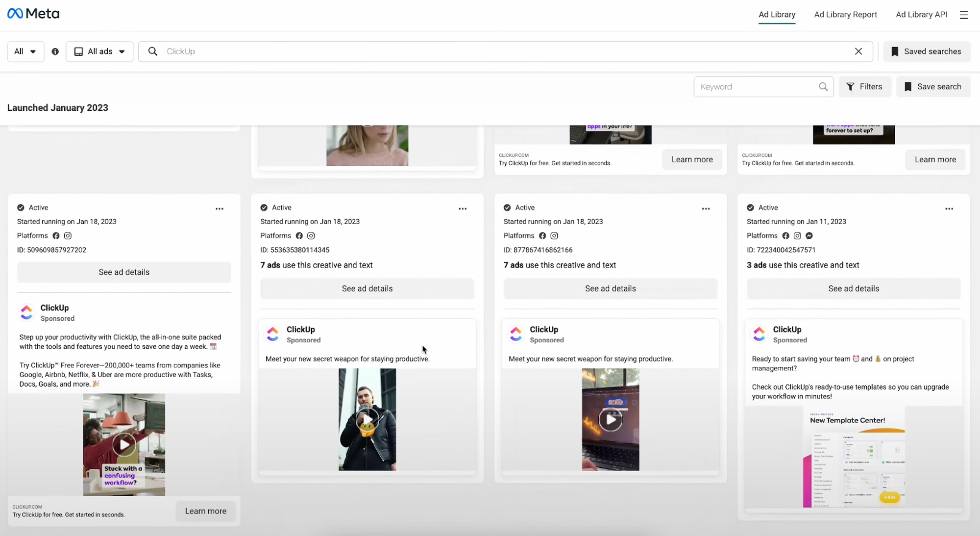
Task: Switch to Ad Library API tab
Action: coord(921,15)
